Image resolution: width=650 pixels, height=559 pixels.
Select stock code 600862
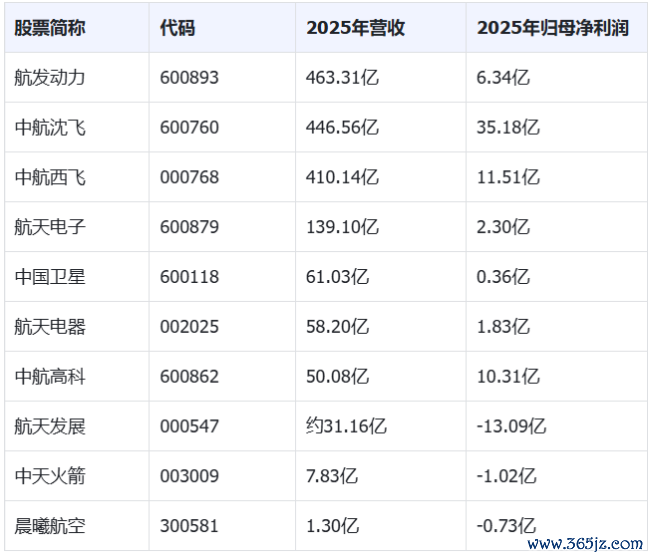189,377
